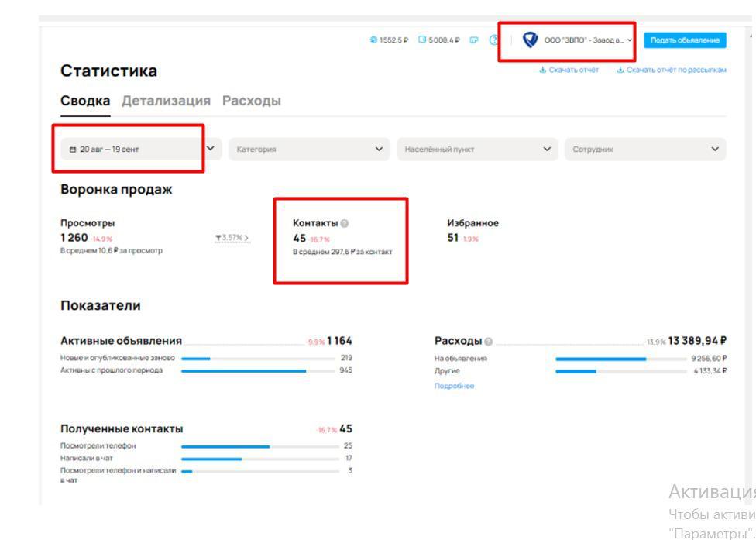Click the calendar icon in the date filter

(74, 150)
